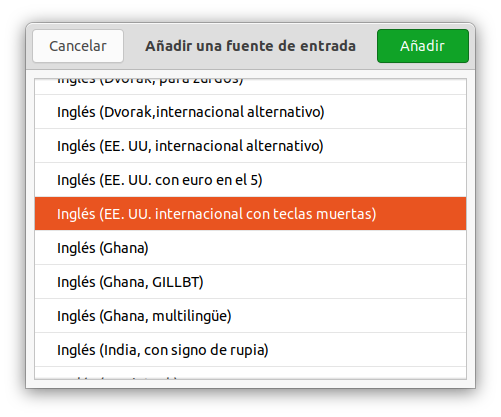
Task: Choose Inglés (Ghana, multilingüe) entry
Action: pyautogui.click(x=250, y=316)
